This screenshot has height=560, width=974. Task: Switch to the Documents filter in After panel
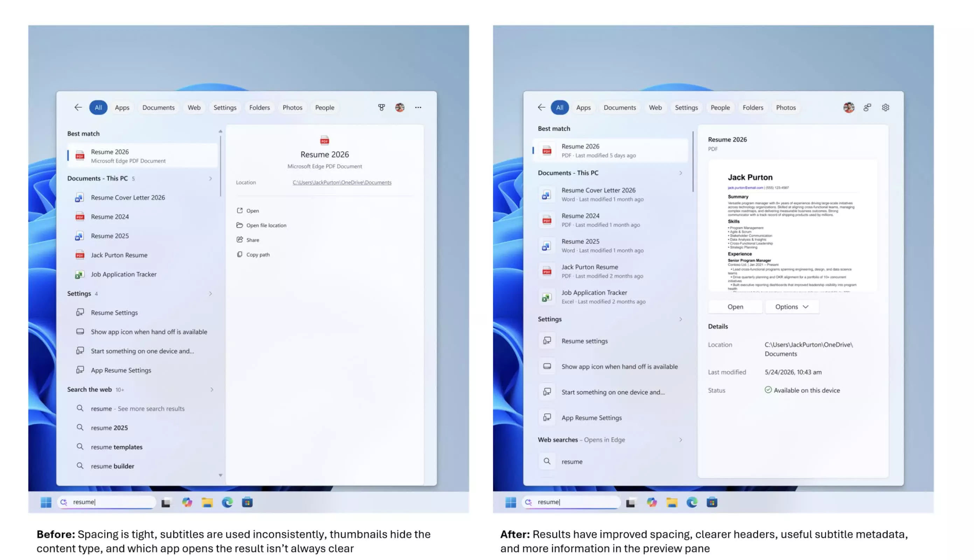point(619,107)
